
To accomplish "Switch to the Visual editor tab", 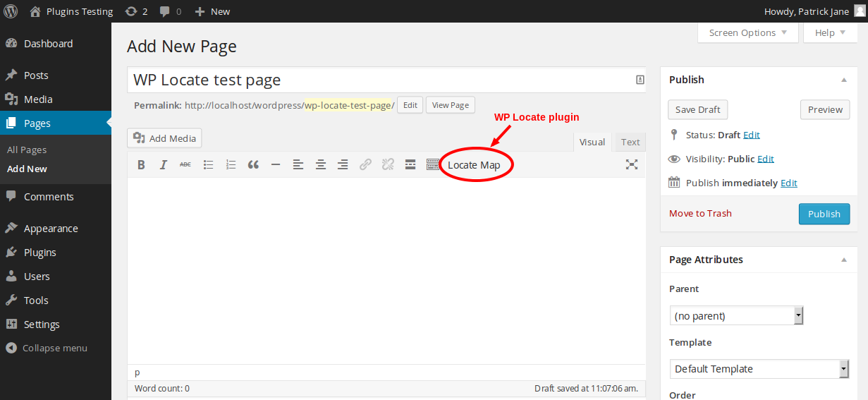I will [592, 142].
